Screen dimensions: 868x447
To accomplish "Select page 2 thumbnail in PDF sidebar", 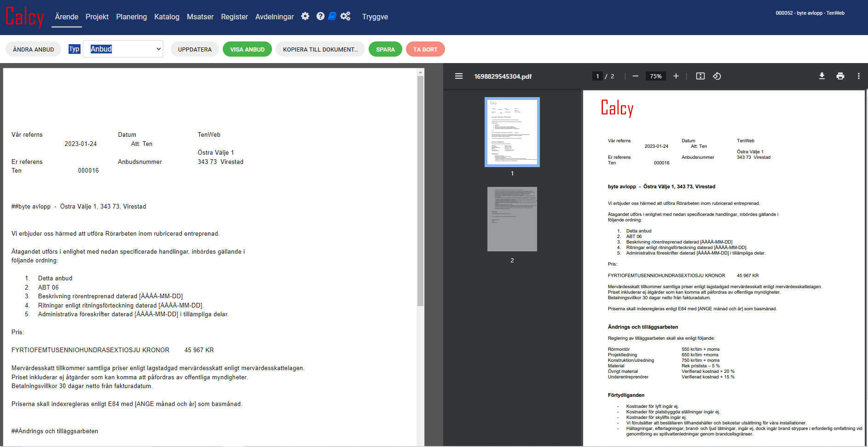I will (512, 219).
